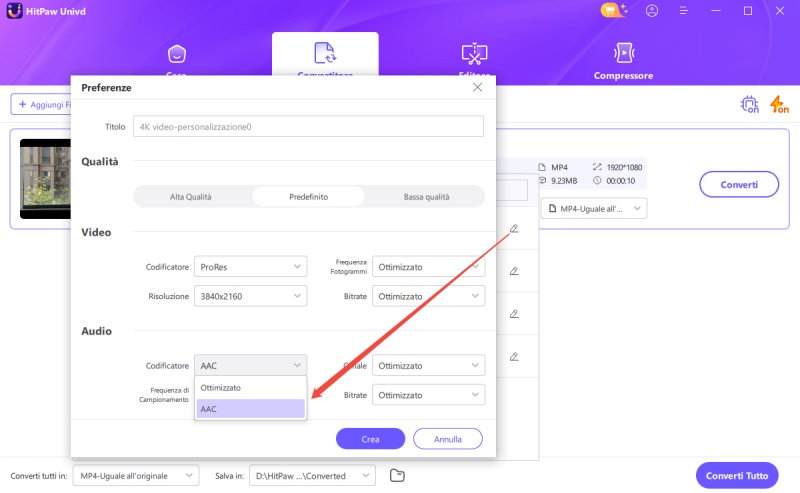
Task: Edit the Titolo text field
Action: [308, 127]
